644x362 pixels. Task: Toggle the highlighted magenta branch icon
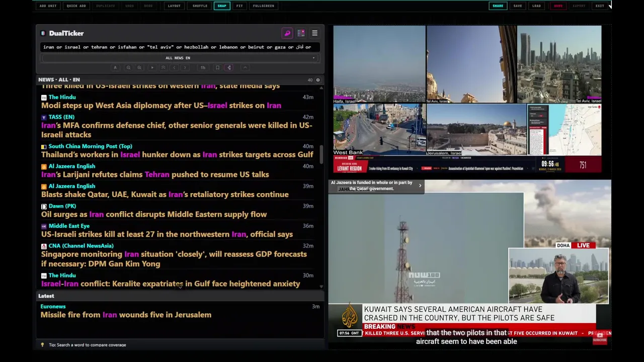(x=228, y=67)
